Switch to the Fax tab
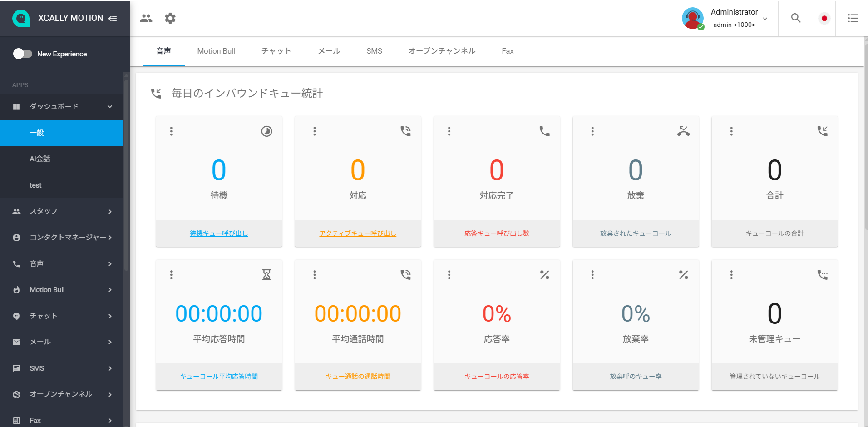Viewport: 868px width, 427px height. pos(508,51)
